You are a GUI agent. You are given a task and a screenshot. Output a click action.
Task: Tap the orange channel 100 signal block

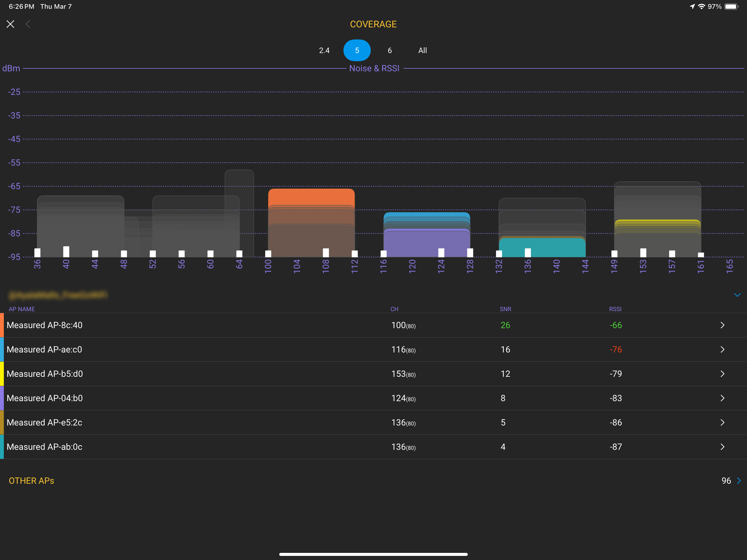point(311,197)
